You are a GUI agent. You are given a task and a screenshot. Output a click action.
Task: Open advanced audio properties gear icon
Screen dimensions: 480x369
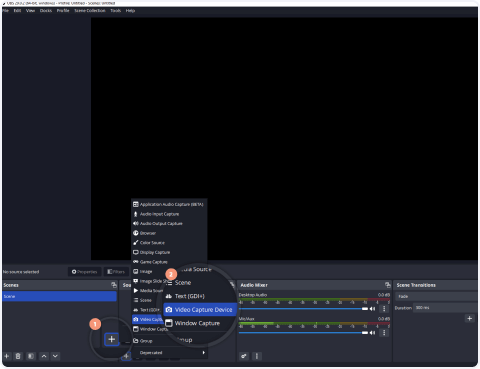coord(244,356)
